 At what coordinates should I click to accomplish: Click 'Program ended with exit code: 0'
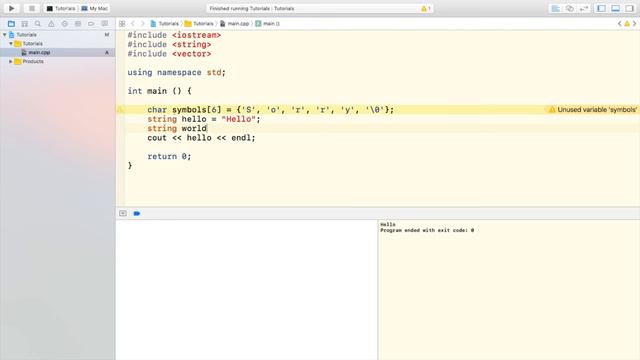coord(427,230)
